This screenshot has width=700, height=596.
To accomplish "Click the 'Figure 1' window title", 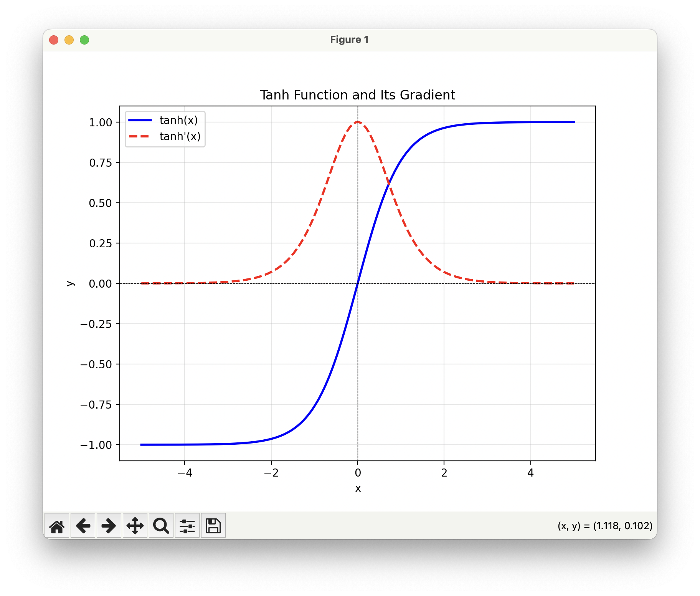I will [349, 40].
